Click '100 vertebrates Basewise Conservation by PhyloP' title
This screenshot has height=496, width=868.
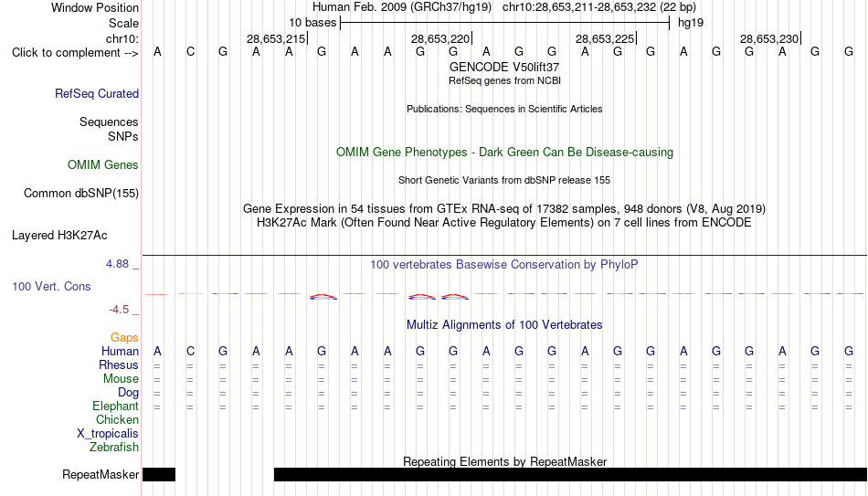504,265
